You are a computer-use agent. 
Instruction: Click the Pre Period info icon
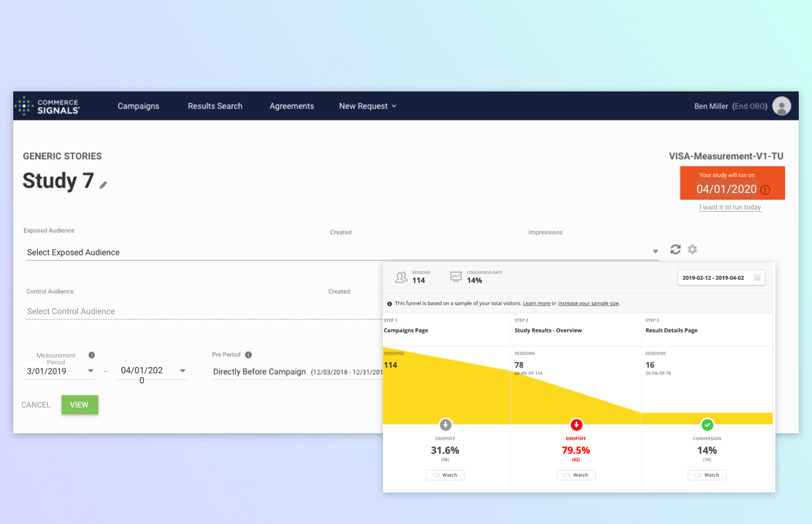249,355
